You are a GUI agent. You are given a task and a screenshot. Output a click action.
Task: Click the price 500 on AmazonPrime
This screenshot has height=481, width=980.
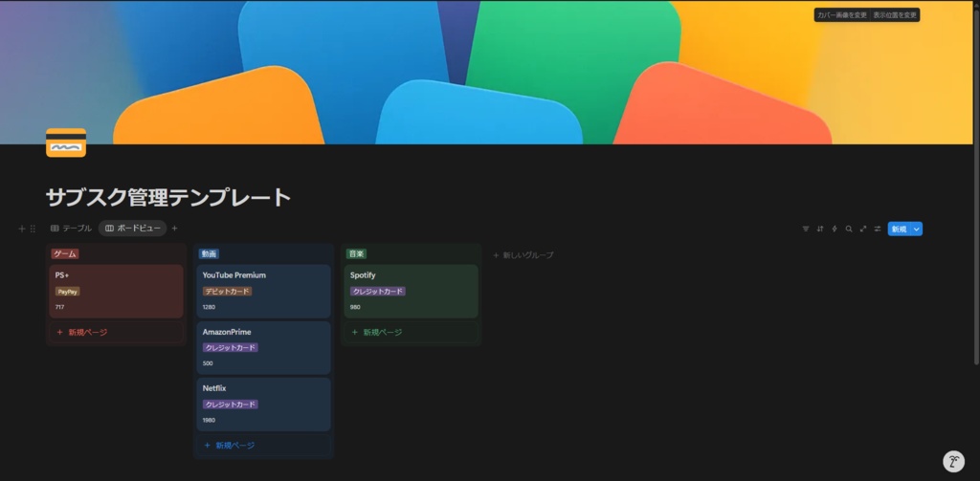pos(208,363)
